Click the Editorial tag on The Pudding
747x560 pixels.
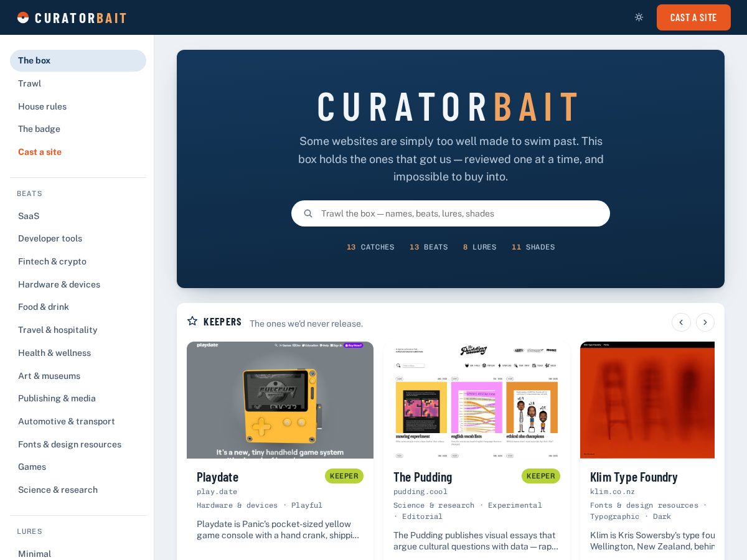pos(422,516)
